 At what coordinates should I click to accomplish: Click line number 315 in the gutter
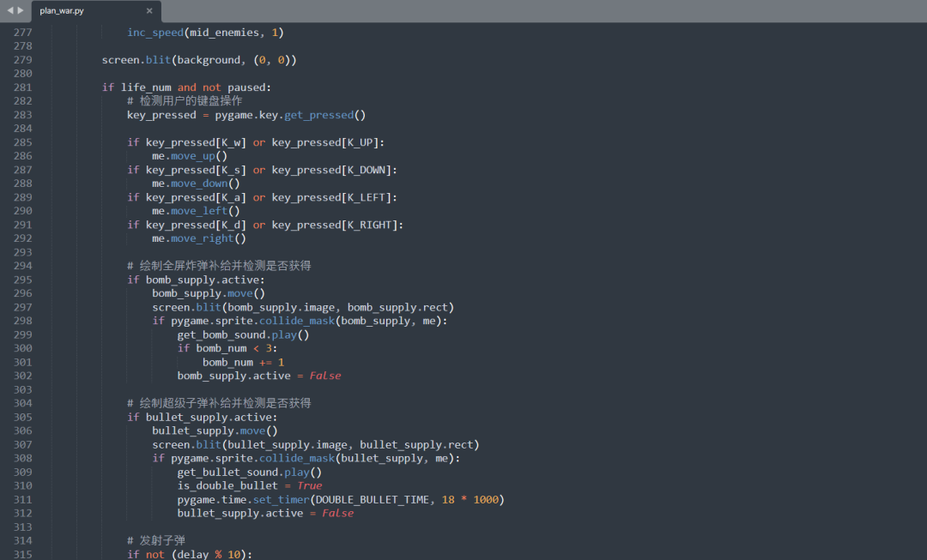click(23, 554)
